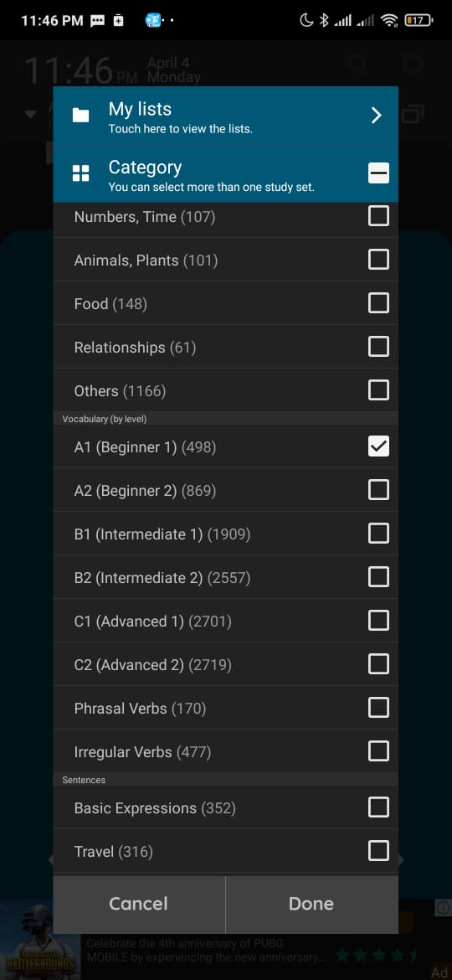452x980 pixels.
Task: Confirm selection with the Done button
Action: click(x=311, y=904)
